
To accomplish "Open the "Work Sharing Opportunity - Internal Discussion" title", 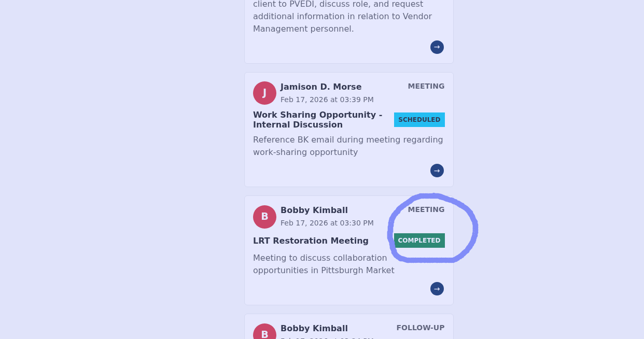I will point(317,120).
